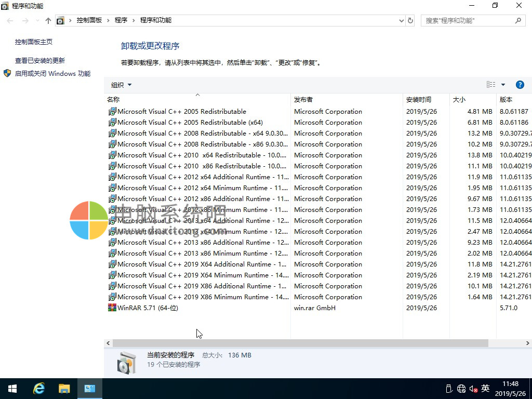Screen dimensions: 532x399
Task: Click icon of 2013 x86 Minimum Runtime
Action: tap(112, 253)
